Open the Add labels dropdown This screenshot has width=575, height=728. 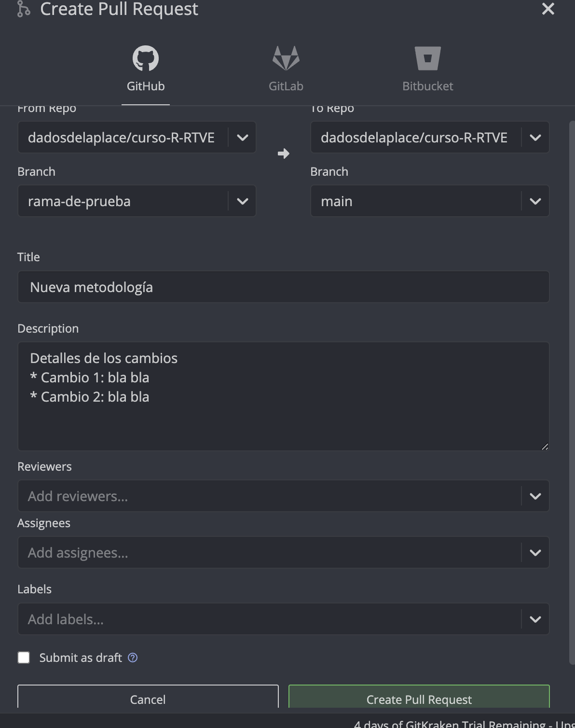coord(535,619)
